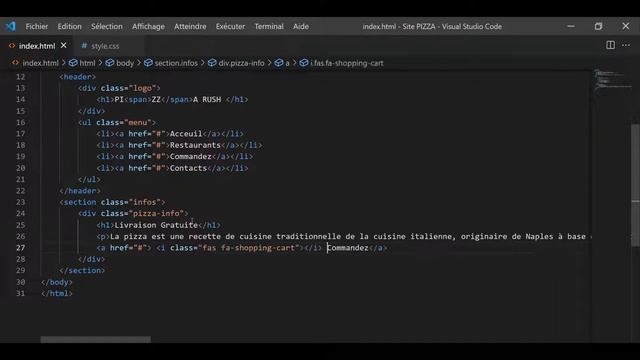The image size is (640, 360).
Task: Click the "logo" class value
Action: (142, 88)
